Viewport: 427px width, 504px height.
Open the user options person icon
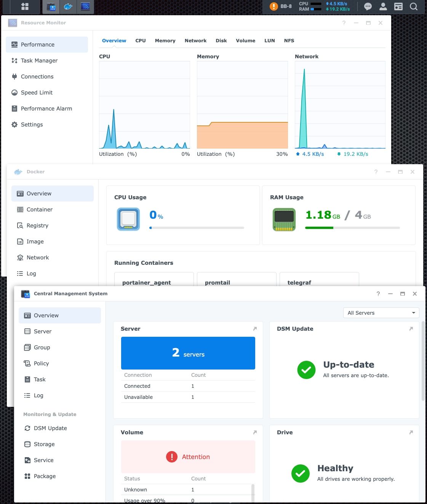click(383, 6)
